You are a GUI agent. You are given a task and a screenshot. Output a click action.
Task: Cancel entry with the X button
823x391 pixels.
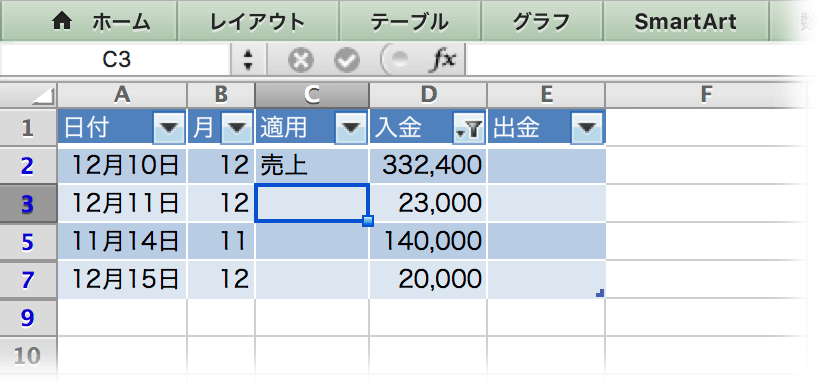tap(300, 60)
